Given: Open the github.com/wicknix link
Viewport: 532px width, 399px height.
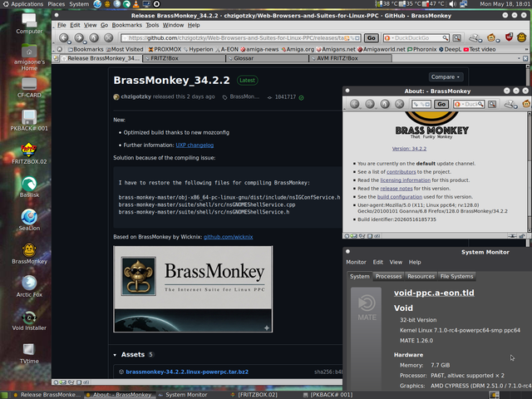Looking at the screenshot, I should (228, 237).
